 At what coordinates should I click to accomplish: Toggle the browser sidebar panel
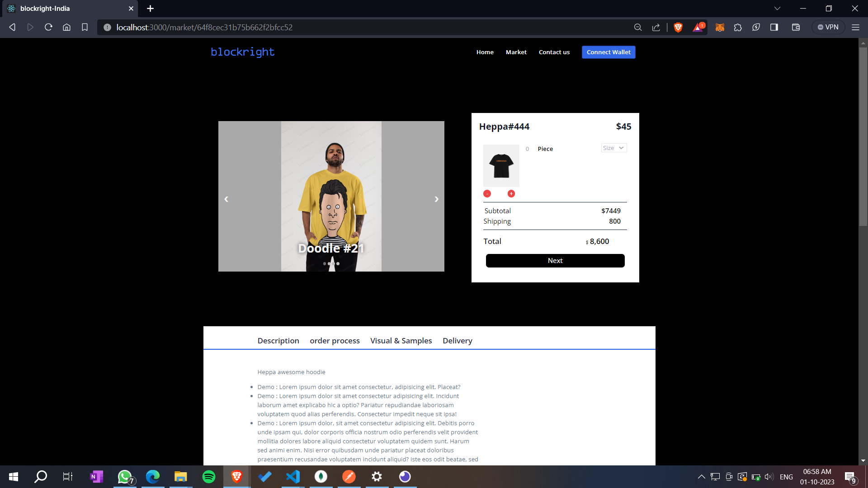click(774, 28)
